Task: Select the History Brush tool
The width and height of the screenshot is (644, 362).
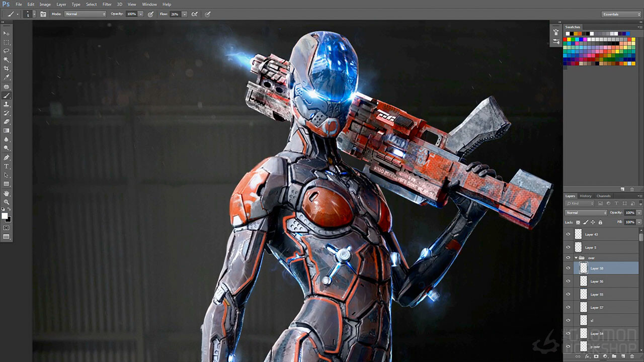Action: tap(7, 113)
